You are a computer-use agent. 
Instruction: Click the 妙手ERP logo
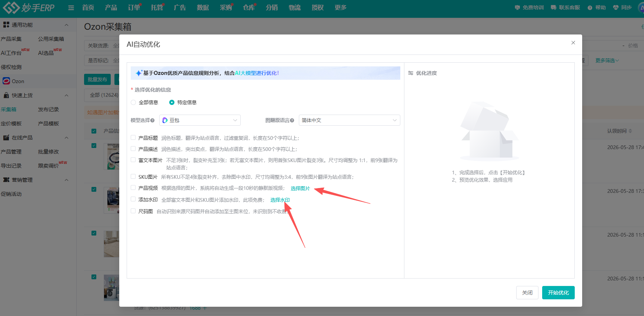pyautogui.click(x=29, y=7)
